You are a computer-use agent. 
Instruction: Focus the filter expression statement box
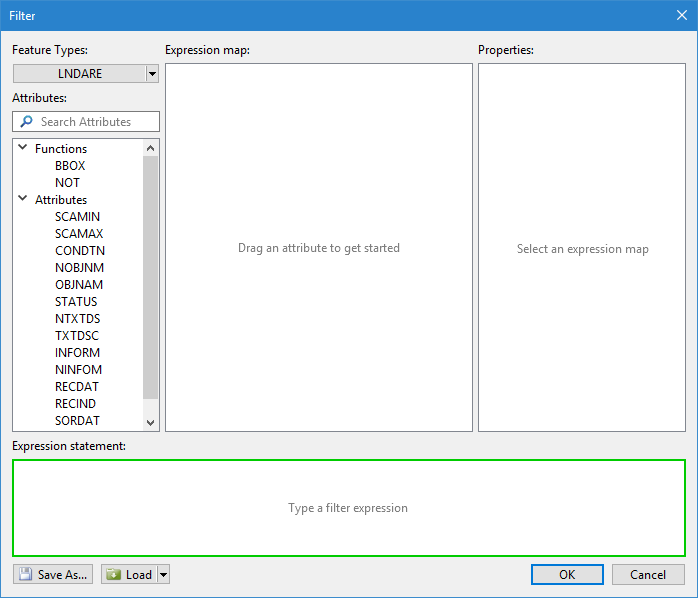click(348, 507)
